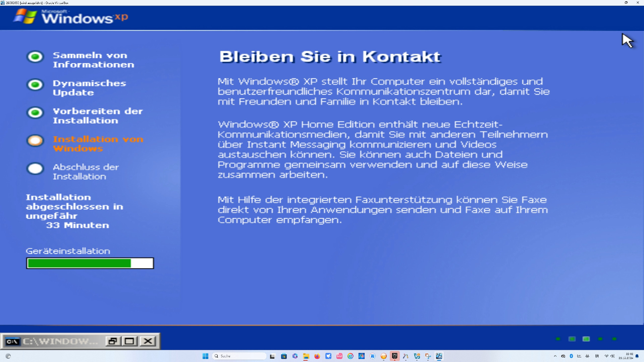Open the green 'VS' app icon on taskbar
The image size is (644, 362).
pos(417,356)
